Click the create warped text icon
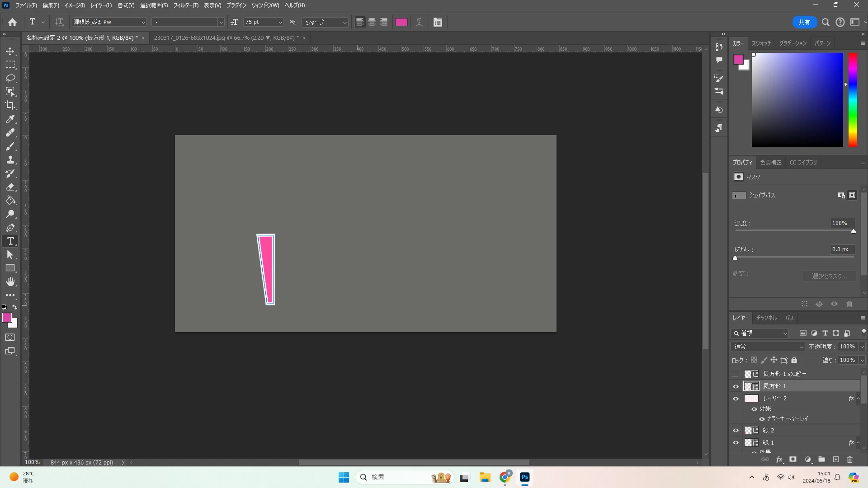 (419, 22)
